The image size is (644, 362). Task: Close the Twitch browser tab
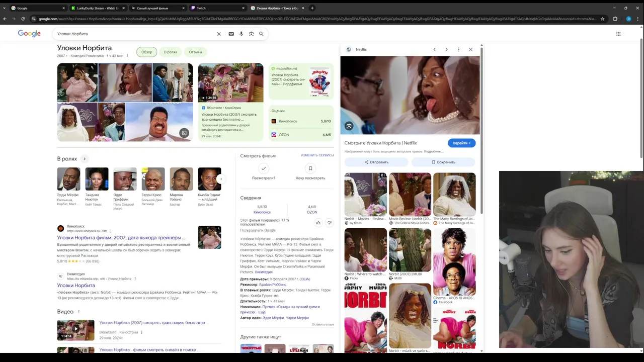point(244,8)
